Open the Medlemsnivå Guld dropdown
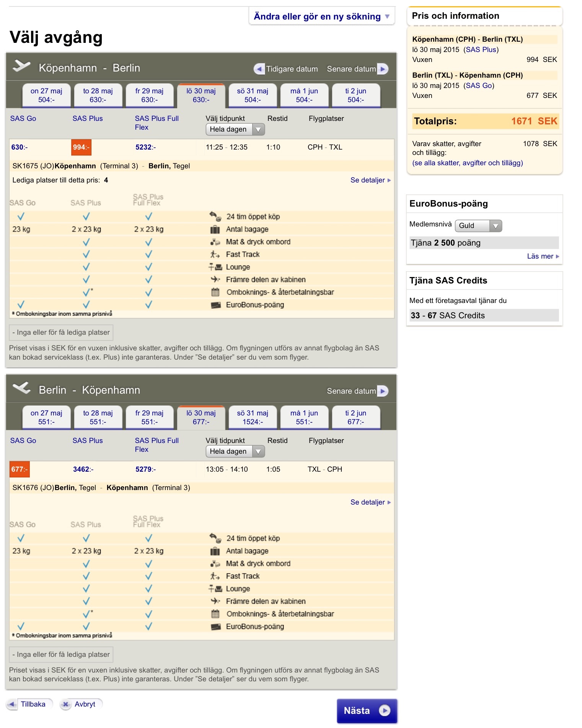582x728 pixels. pos(478,226)
